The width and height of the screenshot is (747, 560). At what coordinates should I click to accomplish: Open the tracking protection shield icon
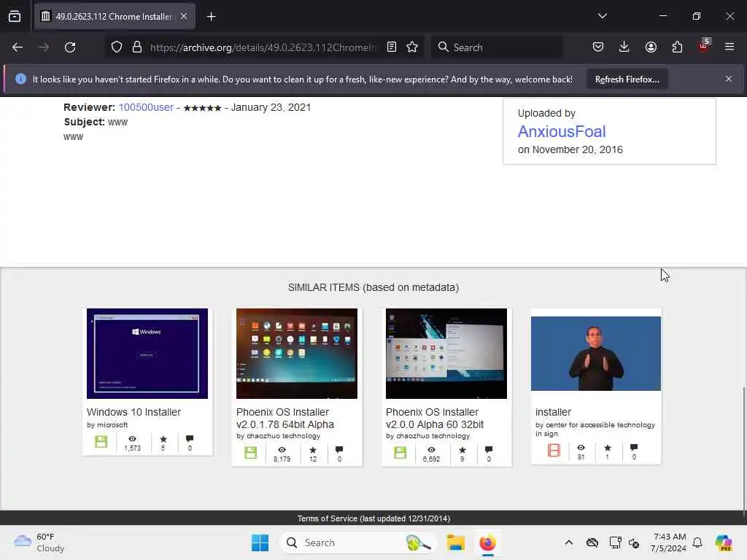[x=117, y=47]
